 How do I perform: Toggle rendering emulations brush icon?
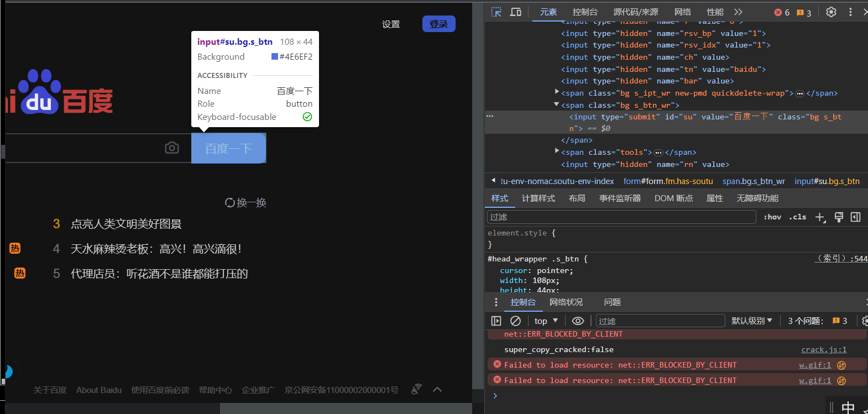pos(839,217)
